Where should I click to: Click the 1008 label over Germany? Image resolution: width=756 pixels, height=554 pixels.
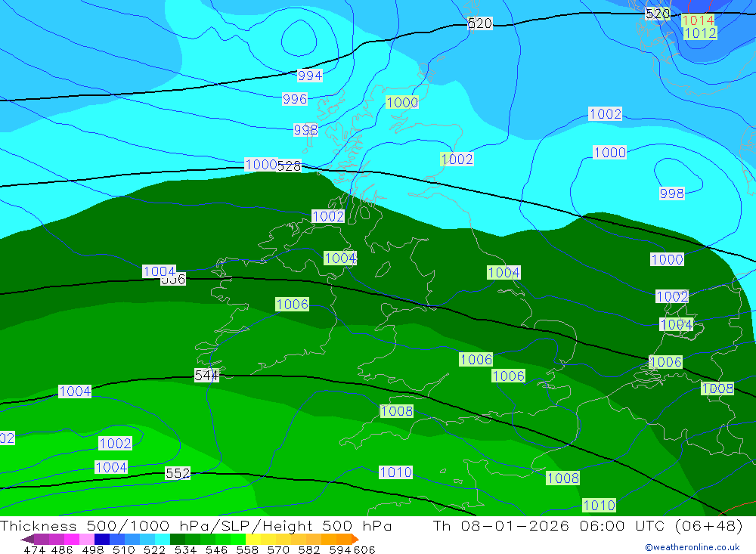coord(718,388)
